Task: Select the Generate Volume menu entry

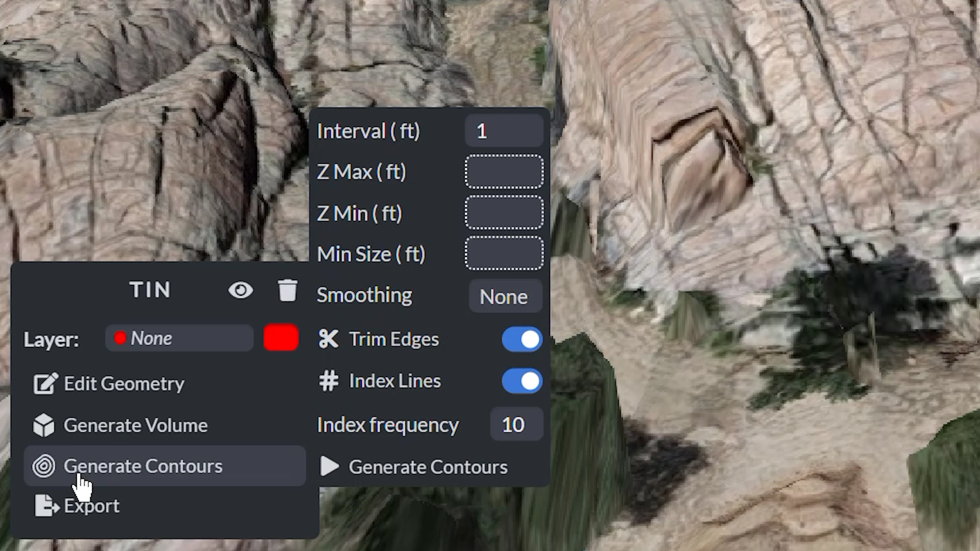Action: [x=136, y=425]
